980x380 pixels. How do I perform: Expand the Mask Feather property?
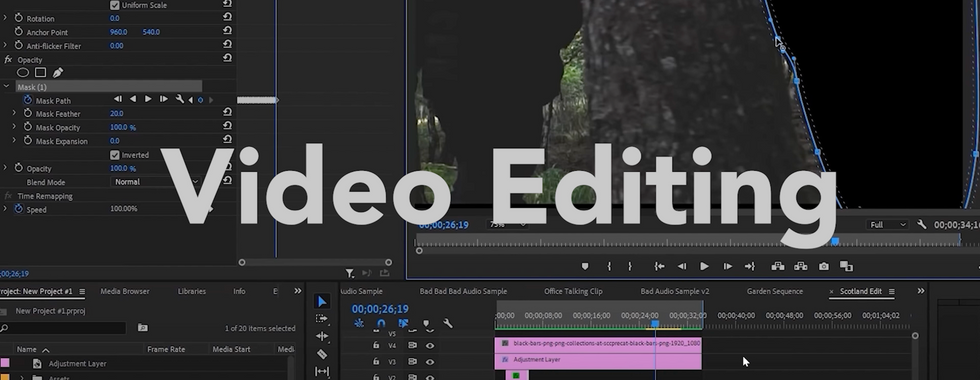[14, 113]
